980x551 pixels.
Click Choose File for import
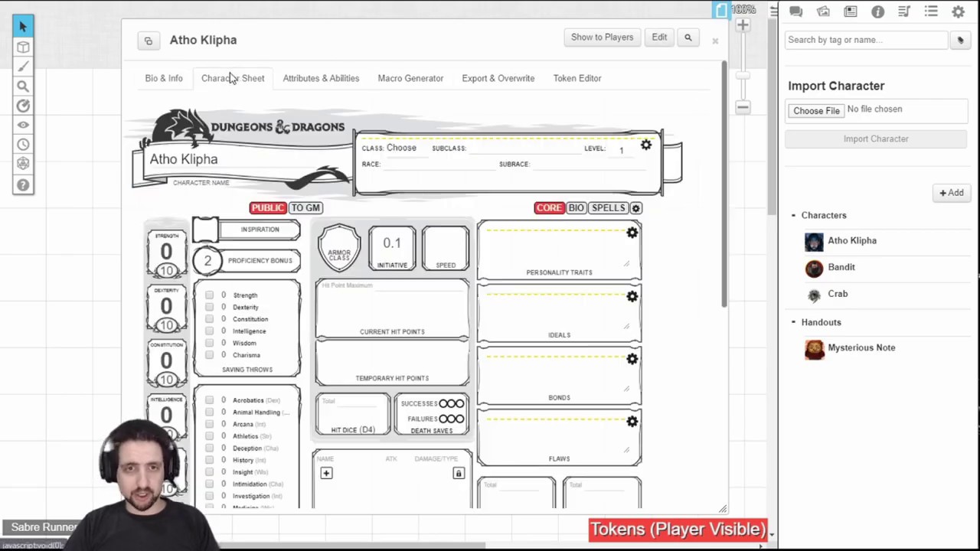click(816, 111)
